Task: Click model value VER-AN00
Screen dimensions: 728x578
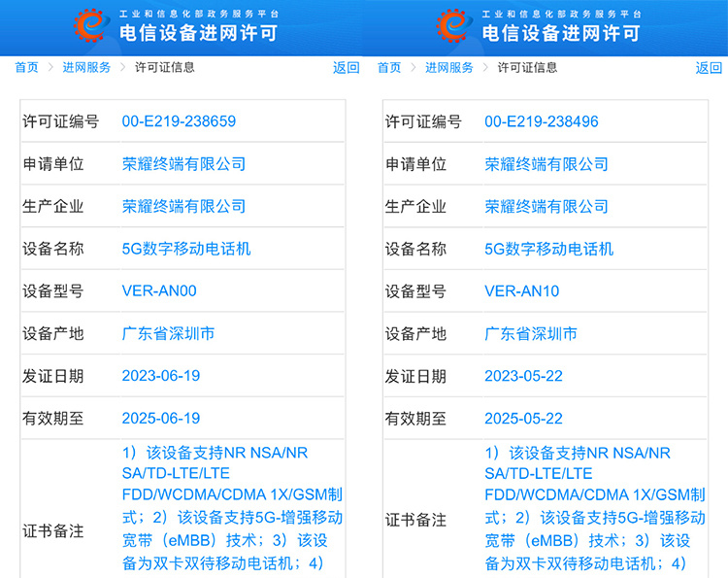Action: (x=159, y=290)
